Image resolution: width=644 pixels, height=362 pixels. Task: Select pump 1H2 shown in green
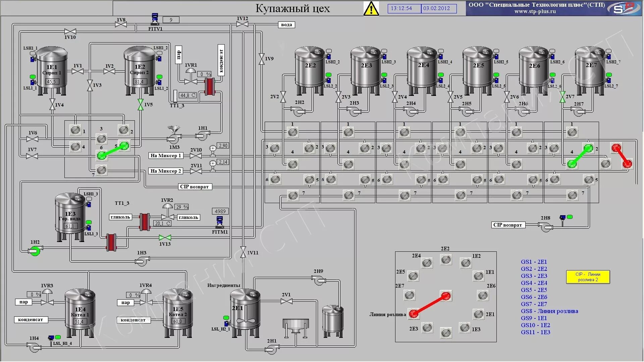(x=35, y=250)
